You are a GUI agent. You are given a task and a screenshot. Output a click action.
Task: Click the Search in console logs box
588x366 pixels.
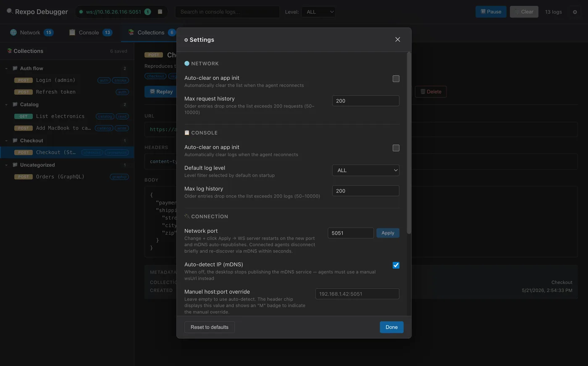(x=227, y=12)
